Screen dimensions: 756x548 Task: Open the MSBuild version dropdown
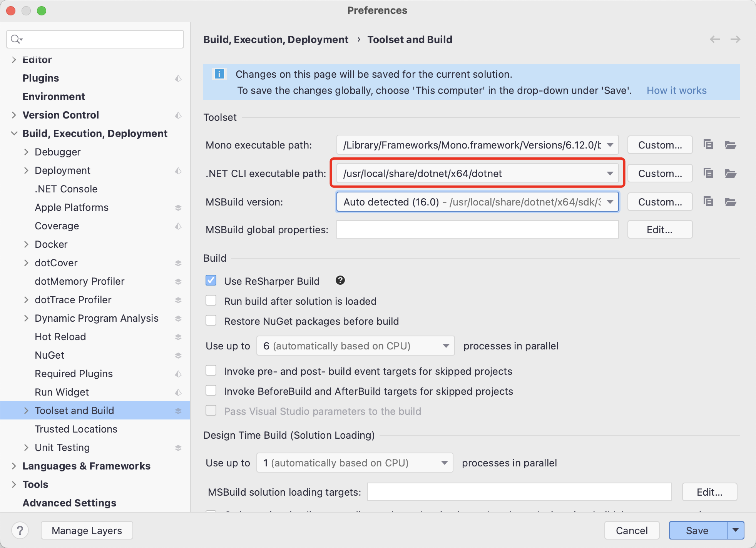[610, 202]
